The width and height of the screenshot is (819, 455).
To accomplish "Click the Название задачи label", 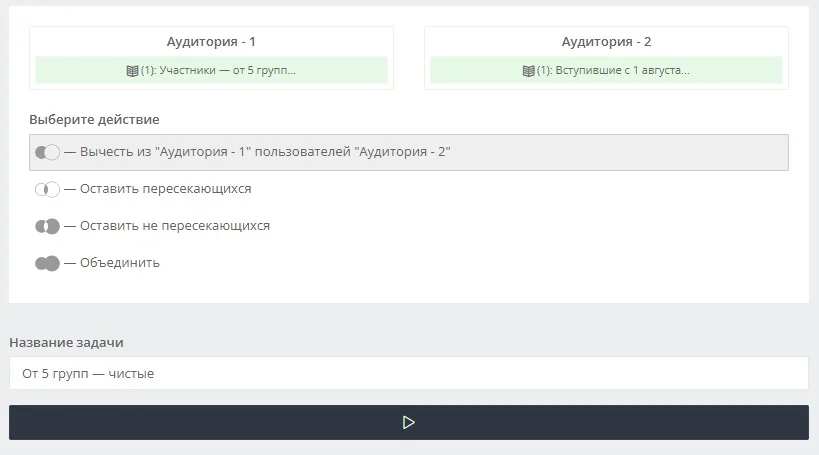I will [66, 343].
